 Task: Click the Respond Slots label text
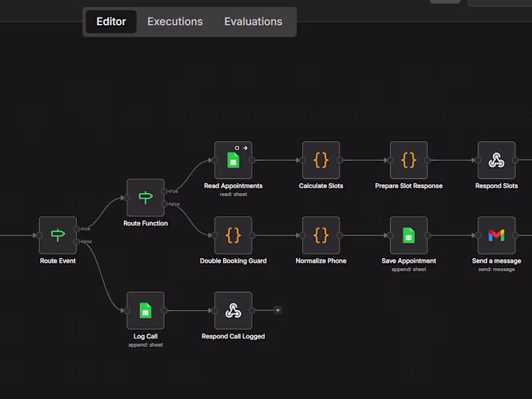click(x=496, y=186)
